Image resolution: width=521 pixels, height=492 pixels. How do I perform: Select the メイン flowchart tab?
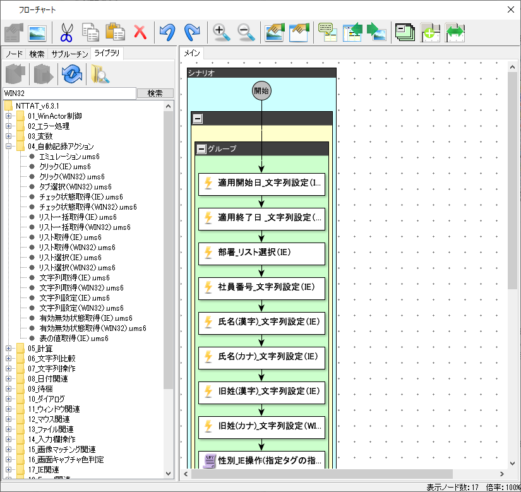(192, 53)
